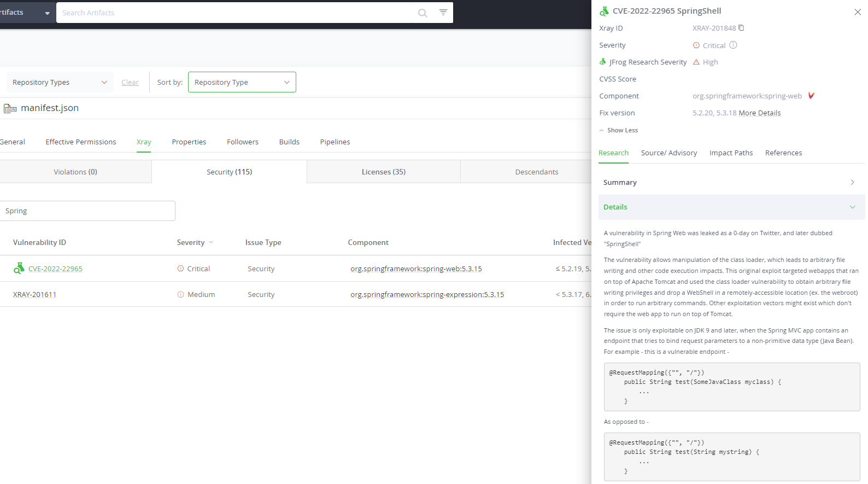Go to the Pipelines tab
868x484 pixels.
335,142
